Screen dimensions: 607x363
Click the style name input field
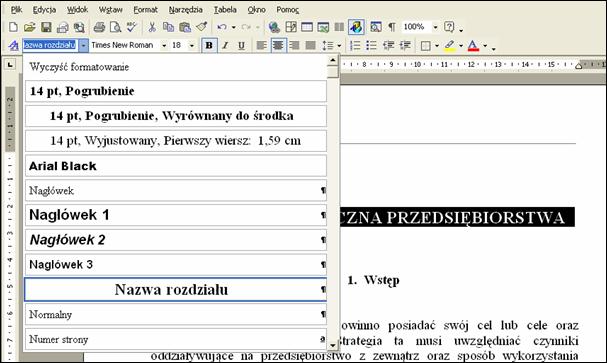tap(50, 45)
